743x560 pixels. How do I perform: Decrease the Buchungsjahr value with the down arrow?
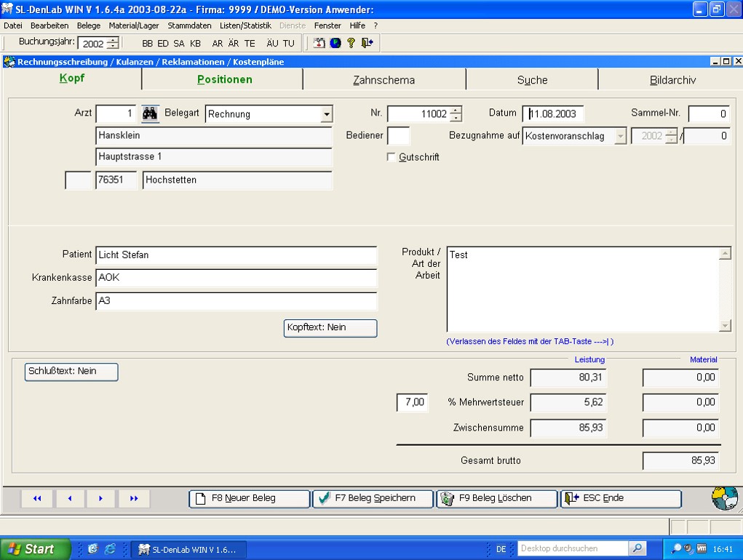tap(113, 47)
